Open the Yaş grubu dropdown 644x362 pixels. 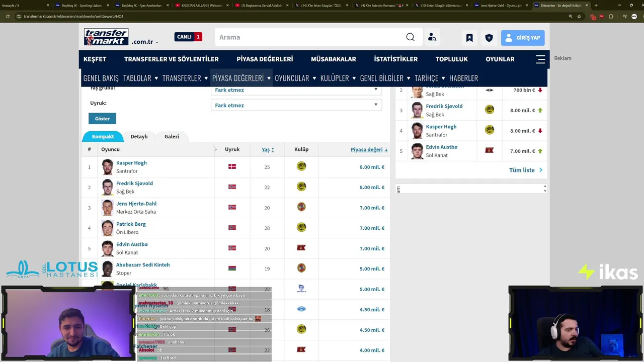tap(296, 90)
